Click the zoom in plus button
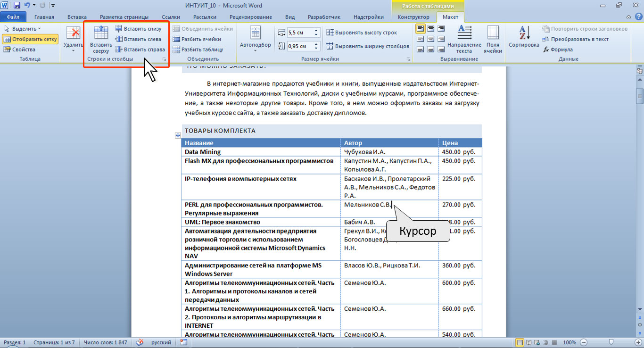 click(x=638, y=342)
